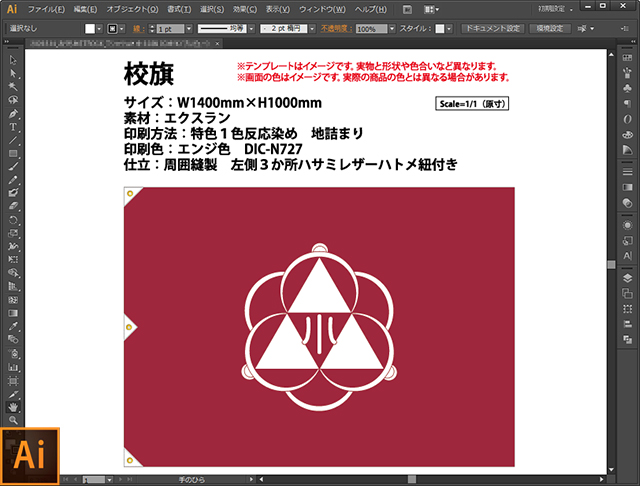640x486 pixels.
Task: Click the opacity 100% input field
Action: [370, 29]
